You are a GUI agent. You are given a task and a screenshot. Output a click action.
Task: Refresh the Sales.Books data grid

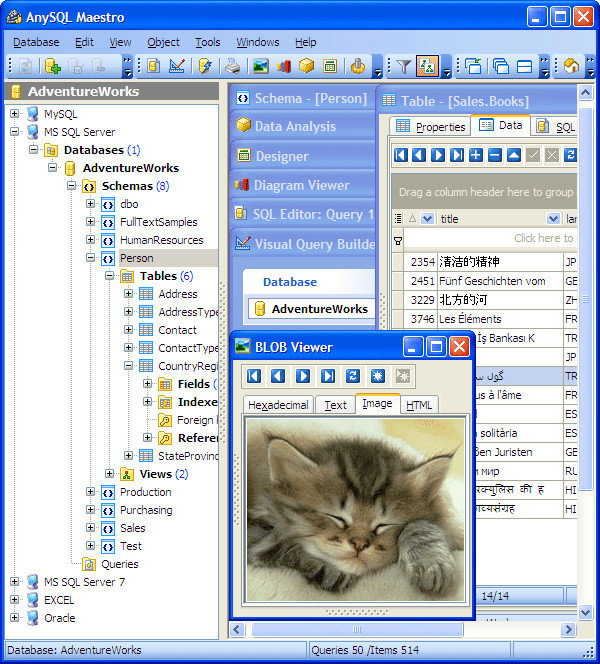570,155
